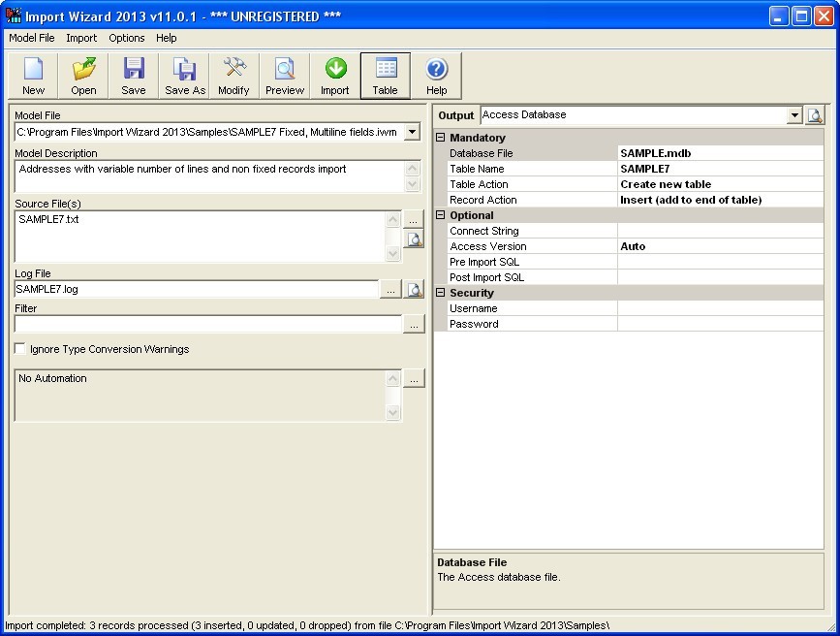View log file with magnifier icon
This screenshot has height=636, width=840.
pos(414,290)
